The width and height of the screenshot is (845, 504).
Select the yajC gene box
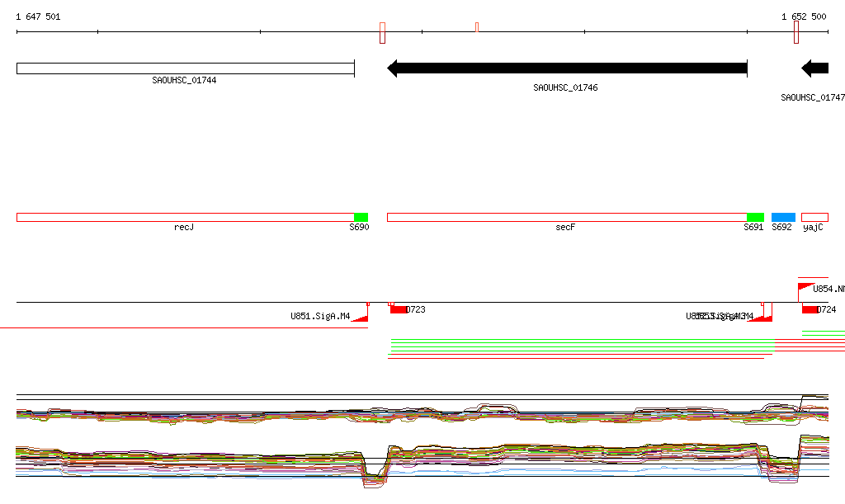[814, 218]
